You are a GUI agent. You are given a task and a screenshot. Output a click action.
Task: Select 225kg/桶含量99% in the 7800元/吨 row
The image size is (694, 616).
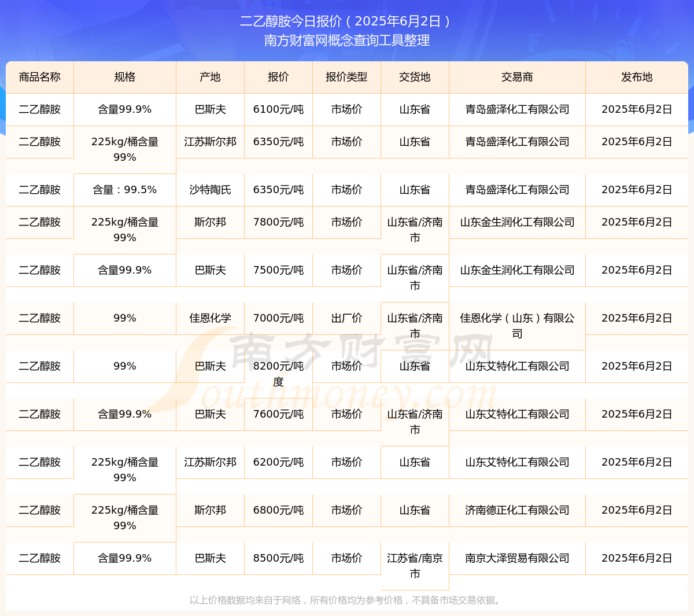point(125,230)
